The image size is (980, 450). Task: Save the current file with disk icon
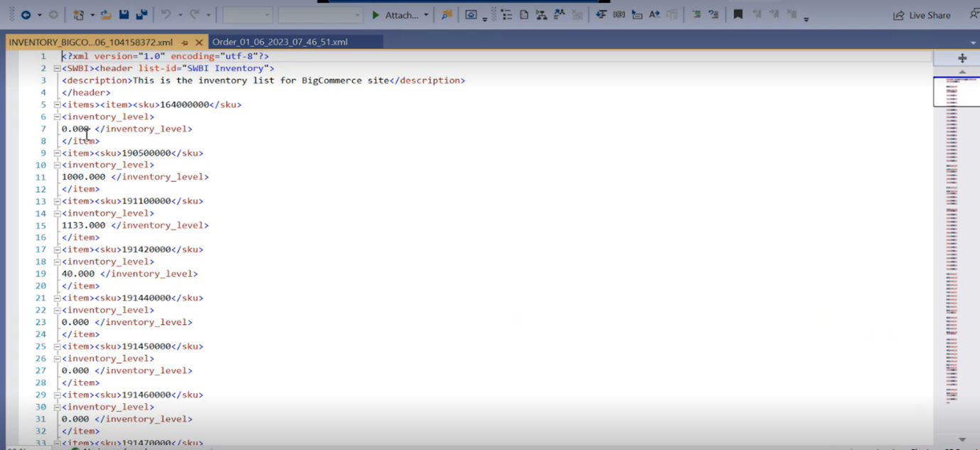124,15
